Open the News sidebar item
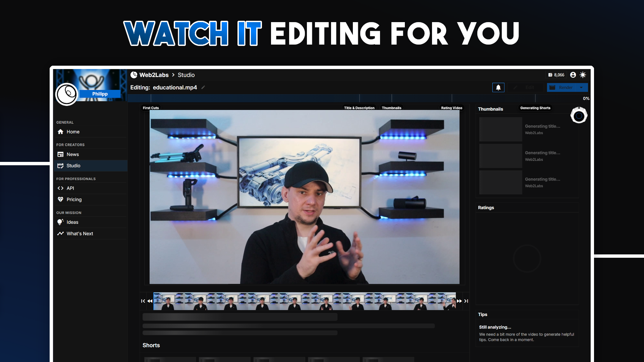The image size is (644, 362). (72, 155)
